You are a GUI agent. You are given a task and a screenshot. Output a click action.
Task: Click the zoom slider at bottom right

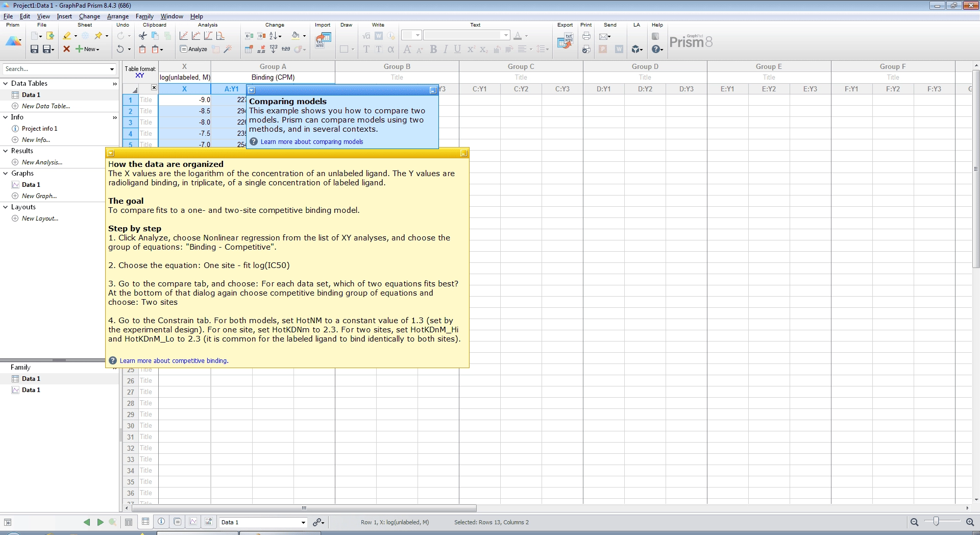936,521
